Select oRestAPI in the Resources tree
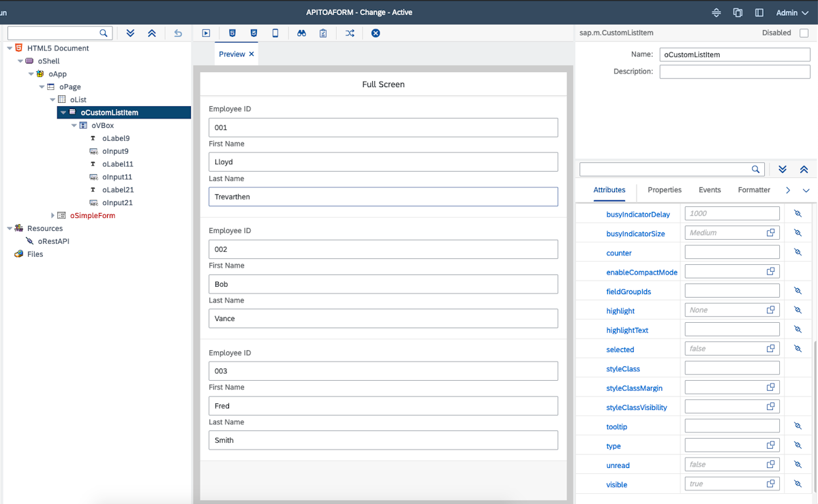 click(53, 241)
